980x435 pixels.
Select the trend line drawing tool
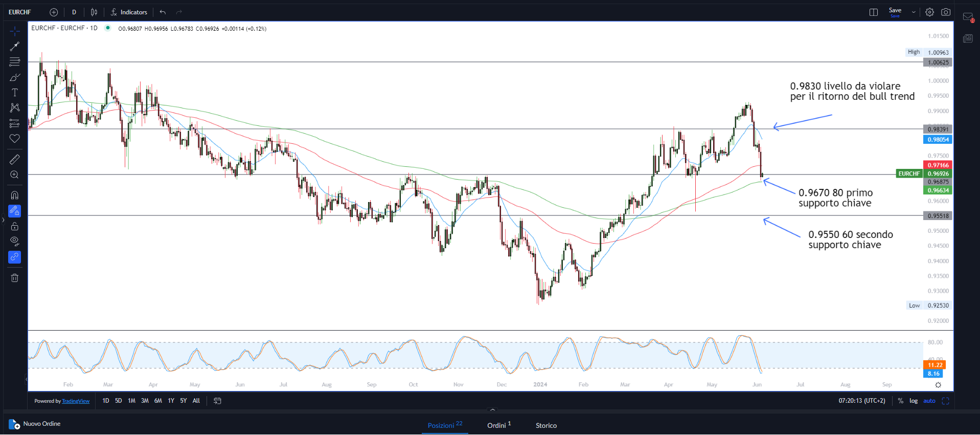[15, 47]
